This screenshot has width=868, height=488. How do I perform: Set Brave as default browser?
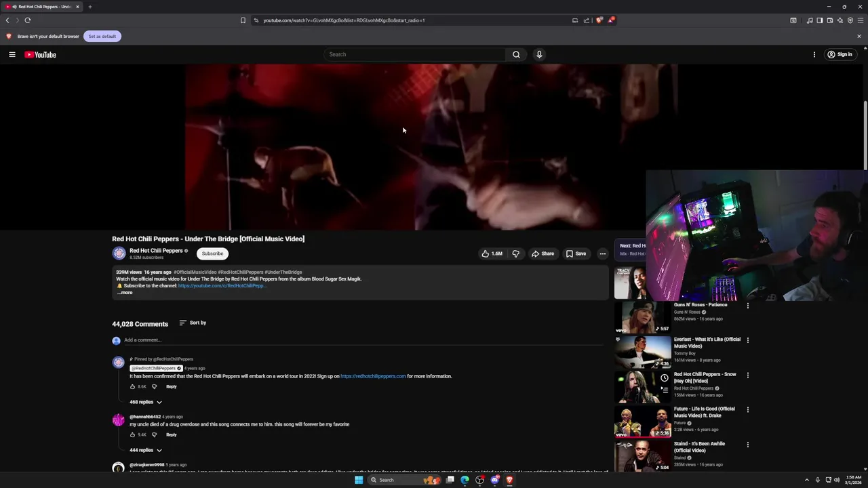coord(102,36)
